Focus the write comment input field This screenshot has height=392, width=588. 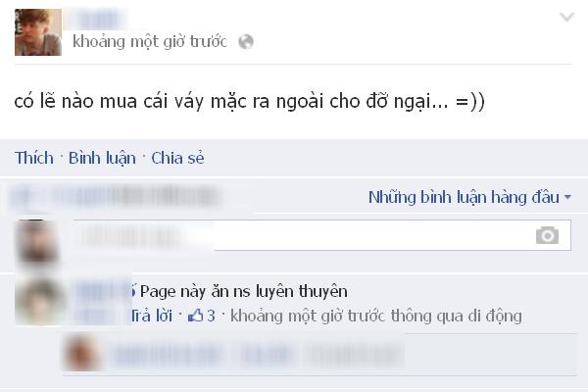pyautogui.click(x=321, y=235)
